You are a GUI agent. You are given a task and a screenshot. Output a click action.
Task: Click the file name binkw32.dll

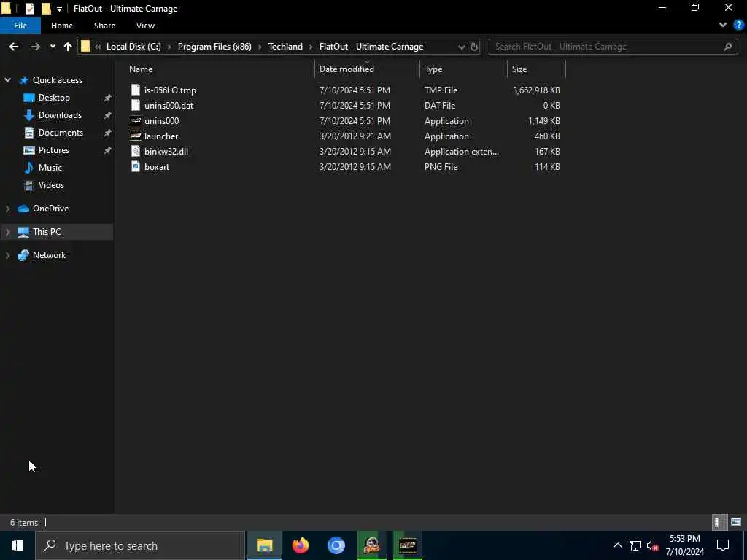point(166,152)
